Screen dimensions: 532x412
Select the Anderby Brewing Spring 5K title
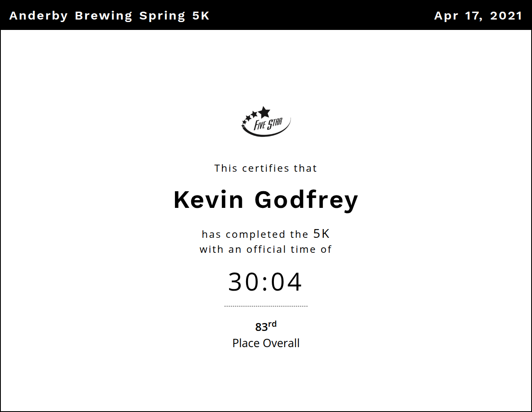109,16
